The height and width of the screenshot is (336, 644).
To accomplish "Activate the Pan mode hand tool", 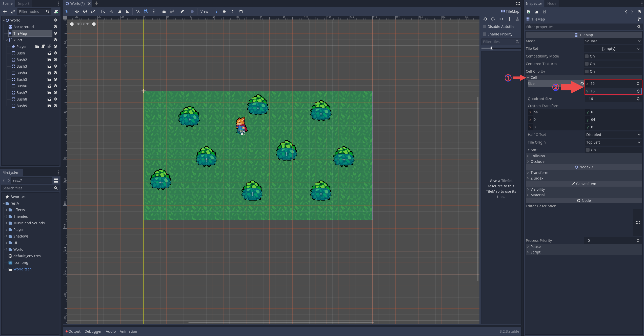I will tap(119, 11).
